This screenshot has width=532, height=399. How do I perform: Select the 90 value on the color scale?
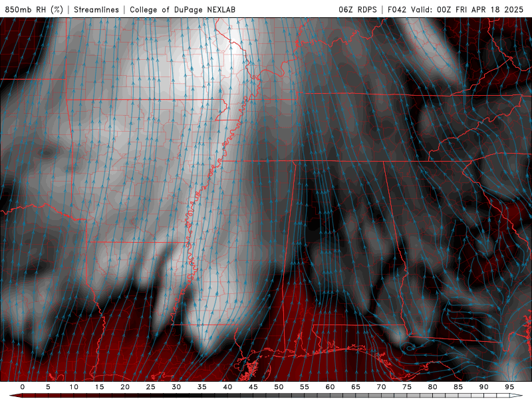click(x=483, y=387)
